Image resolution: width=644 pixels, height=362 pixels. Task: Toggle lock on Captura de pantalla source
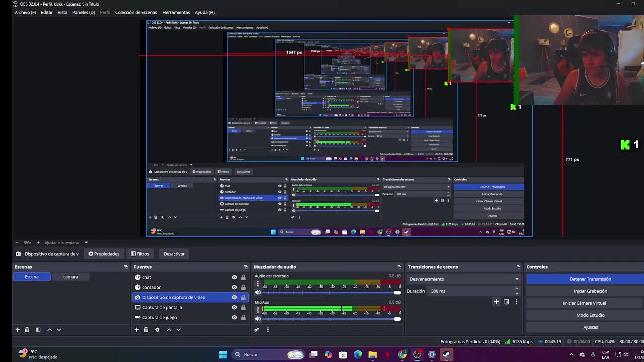pos(244,307)
